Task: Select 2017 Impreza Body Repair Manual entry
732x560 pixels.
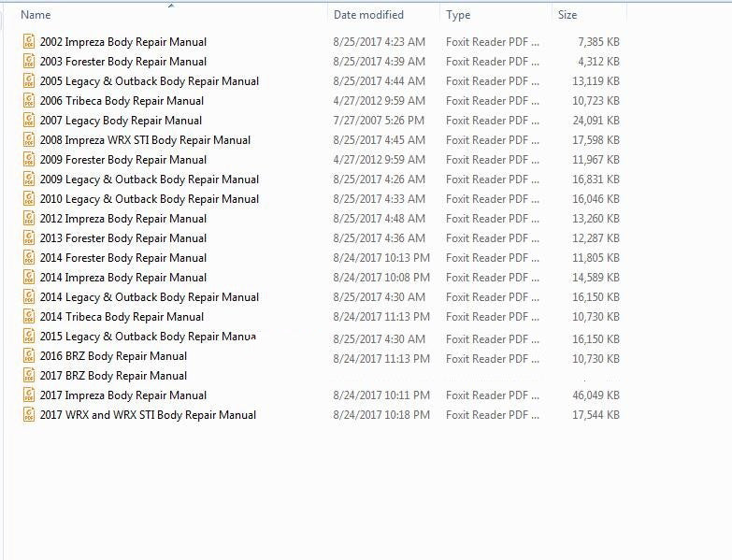Action: point(122,395)
